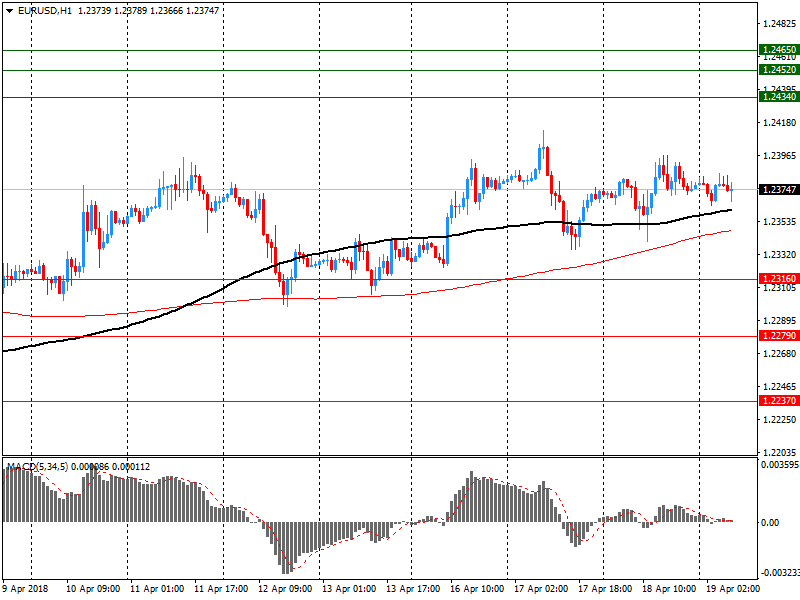
Task: Click the 1.23965 price scale value
Action: 779,156
